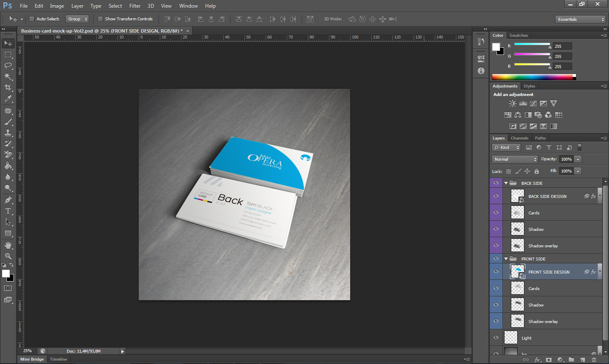Select the Horizontal Type tool
The width and height of the screenshot is (609, 364).
(8, 211)
